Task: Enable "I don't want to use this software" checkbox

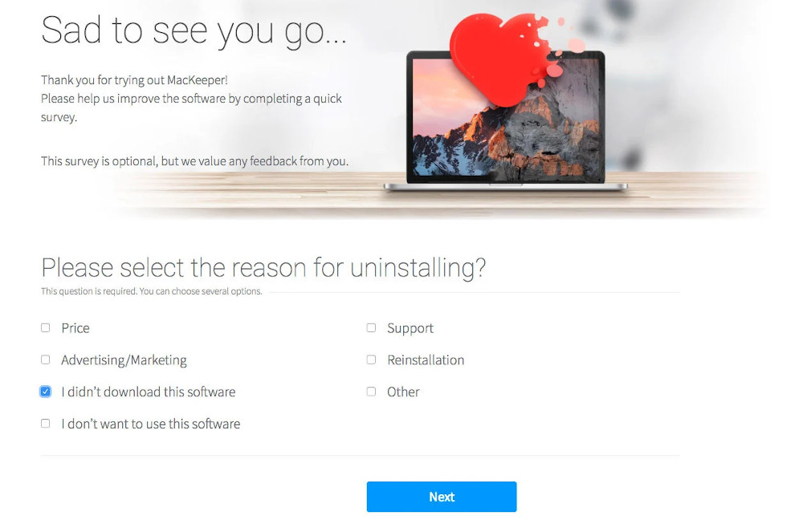Action: [46, 424]
